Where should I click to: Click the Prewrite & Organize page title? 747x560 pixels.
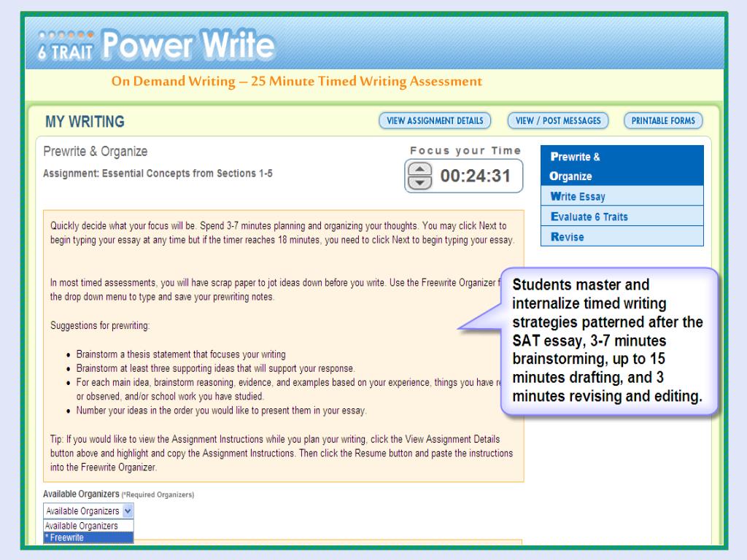(x=96, y=152)
